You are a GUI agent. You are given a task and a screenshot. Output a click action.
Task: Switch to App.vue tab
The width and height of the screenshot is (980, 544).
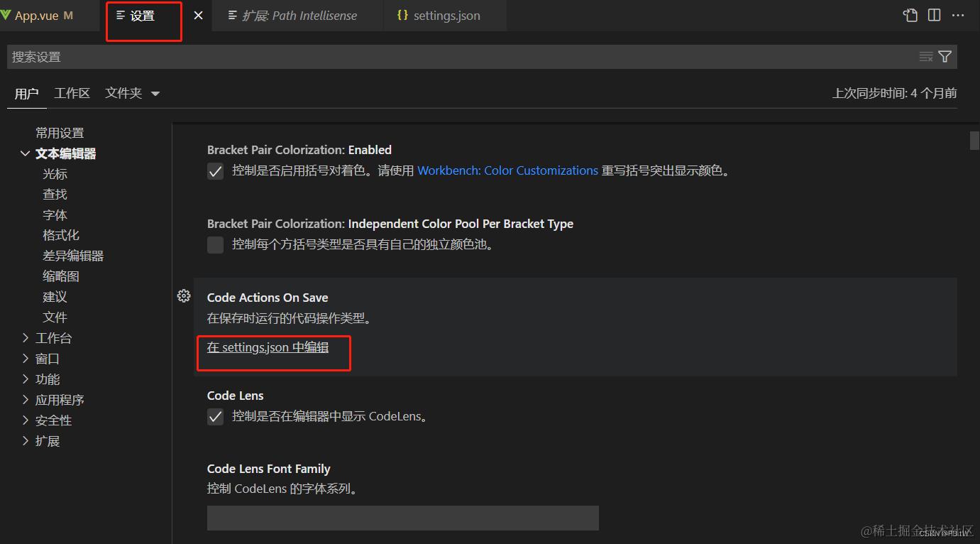coord(50,15)
